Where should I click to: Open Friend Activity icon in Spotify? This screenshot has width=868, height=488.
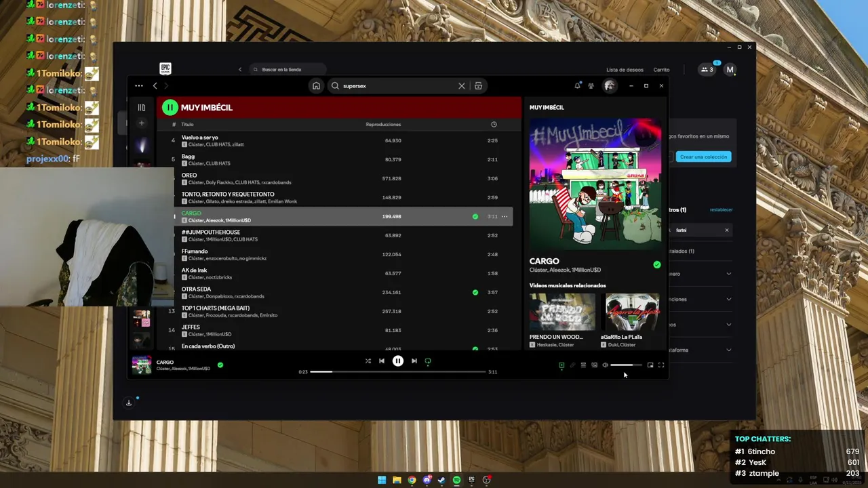(x=591, y=86)
